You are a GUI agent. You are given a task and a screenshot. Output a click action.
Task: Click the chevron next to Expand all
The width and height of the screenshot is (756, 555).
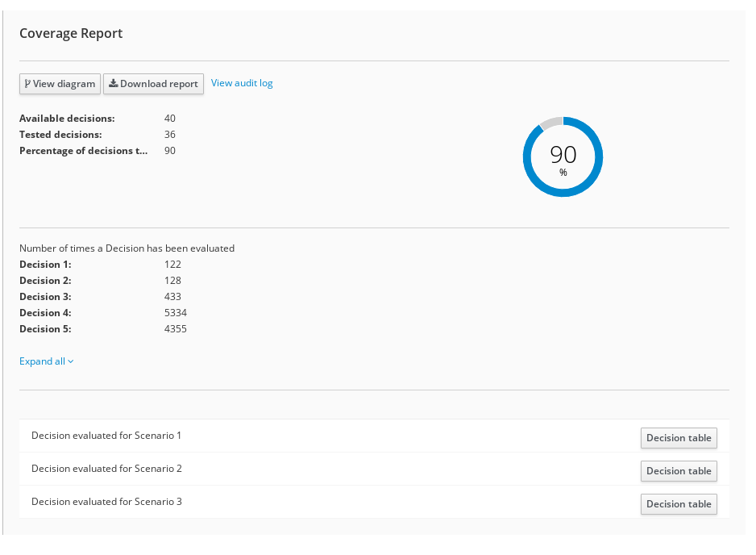71,361
